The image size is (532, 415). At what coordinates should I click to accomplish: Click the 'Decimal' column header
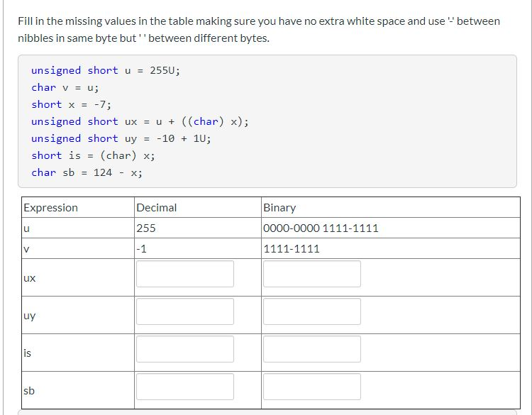tap(157, 207)
